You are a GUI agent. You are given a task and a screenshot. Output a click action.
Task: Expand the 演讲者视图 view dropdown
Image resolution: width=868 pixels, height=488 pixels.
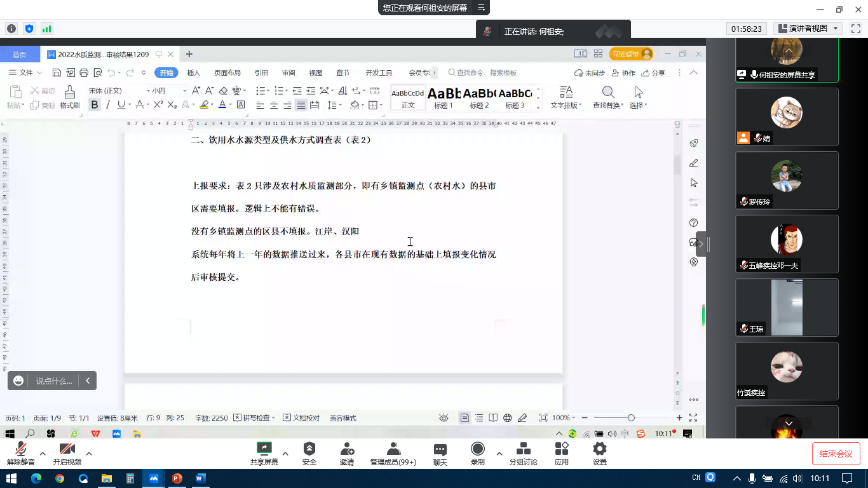808,29
